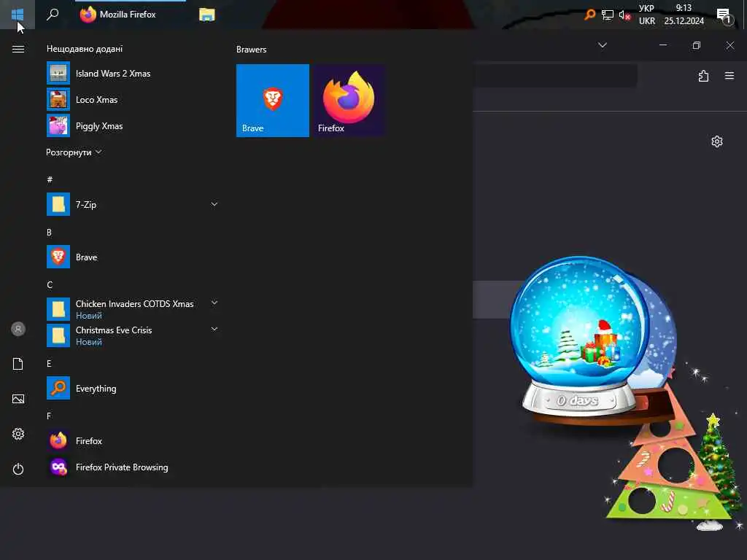
Task: Click the Everything tray search icon
Action: pos(589,15)
